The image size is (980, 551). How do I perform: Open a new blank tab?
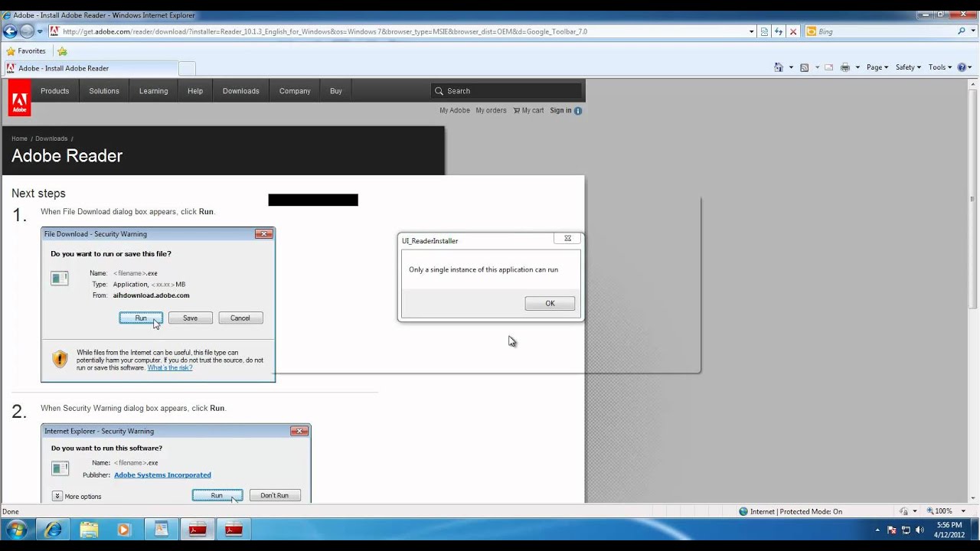(187, 68)
